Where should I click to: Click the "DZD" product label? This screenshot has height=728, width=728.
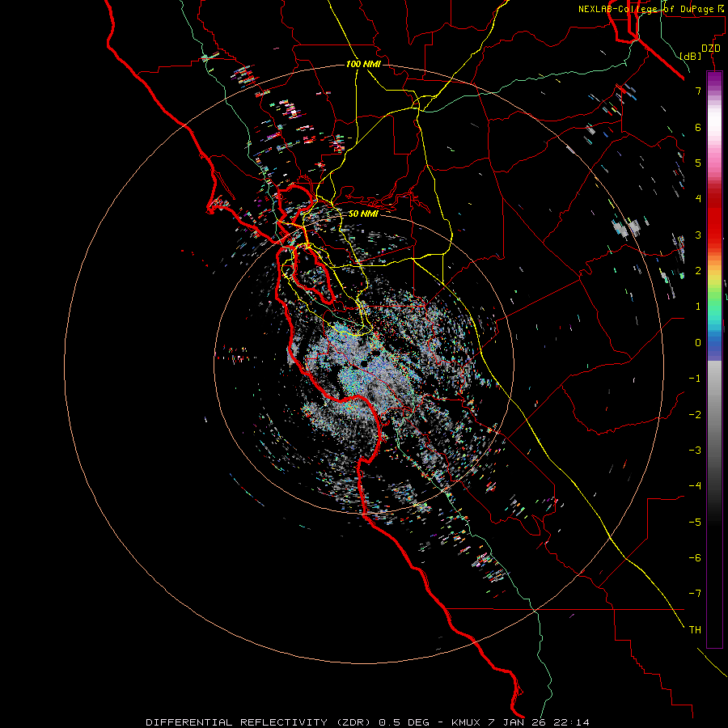pyautogui.click(x=710, y=49)
